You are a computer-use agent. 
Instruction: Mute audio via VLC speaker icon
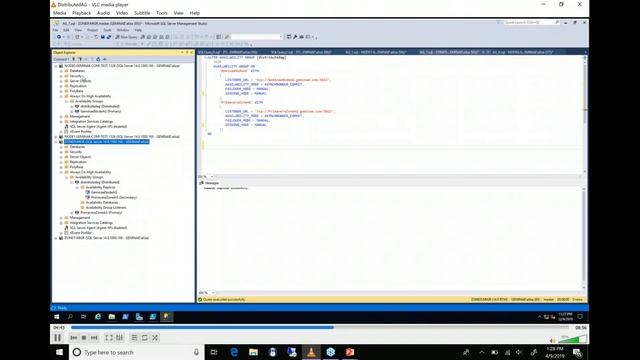(x=552, y=340)
